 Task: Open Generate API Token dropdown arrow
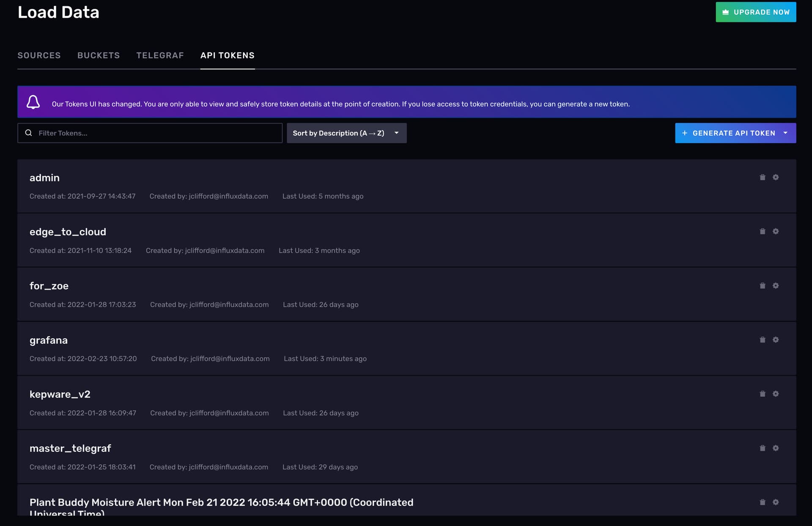tap(785, 133)
